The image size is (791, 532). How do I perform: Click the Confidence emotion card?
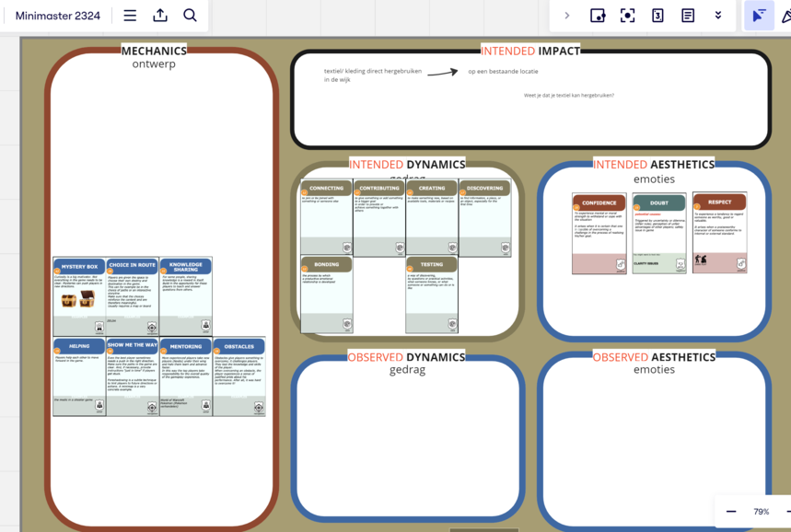click(599, 233)
